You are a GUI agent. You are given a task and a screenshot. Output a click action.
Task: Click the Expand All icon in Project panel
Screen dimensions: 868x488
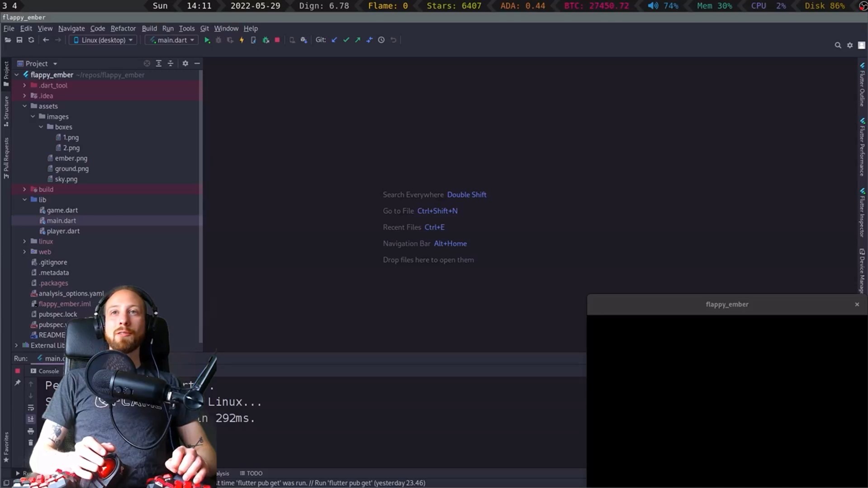159,64
